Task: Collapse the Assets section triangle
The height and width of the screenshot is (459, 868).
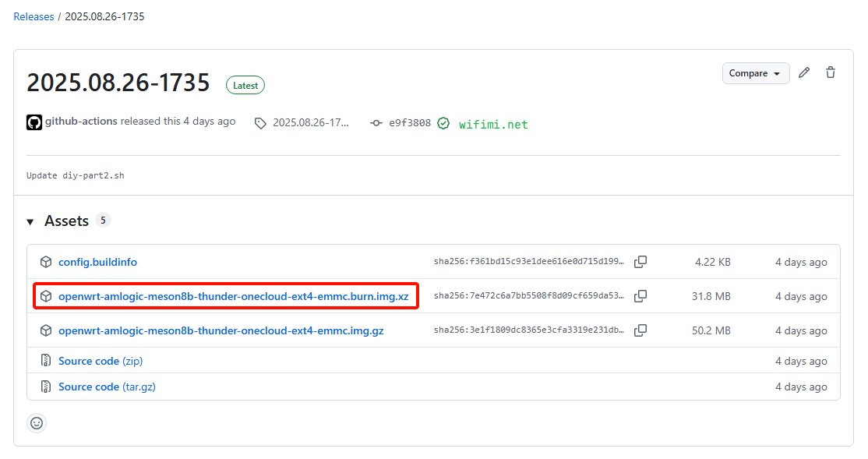Action: point(30,222)
